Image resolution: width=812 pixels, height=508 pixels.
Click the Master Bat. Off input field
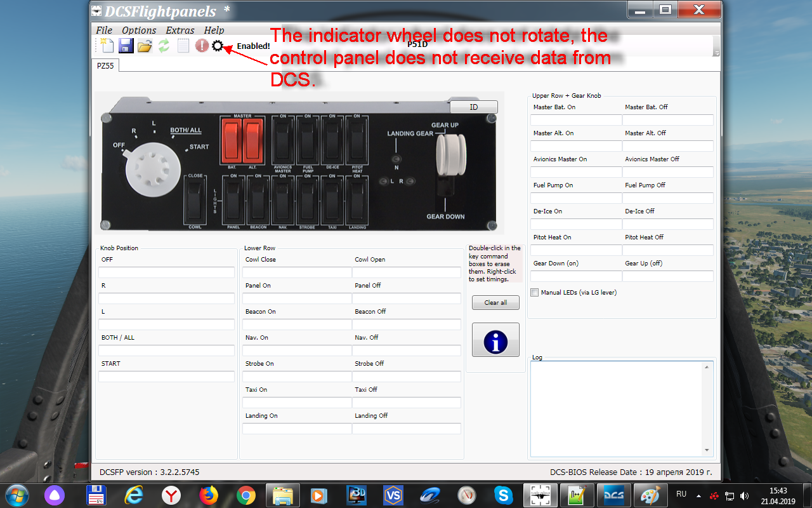coord(668,120)
